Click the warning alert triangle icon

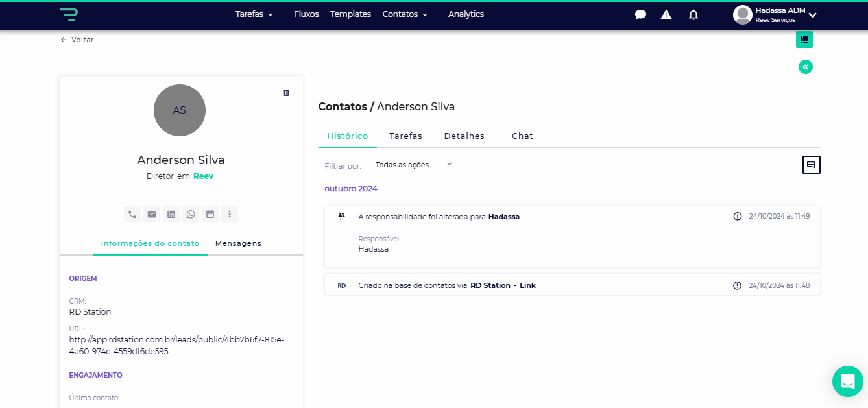pyautogui.click(x=666, y=14)
